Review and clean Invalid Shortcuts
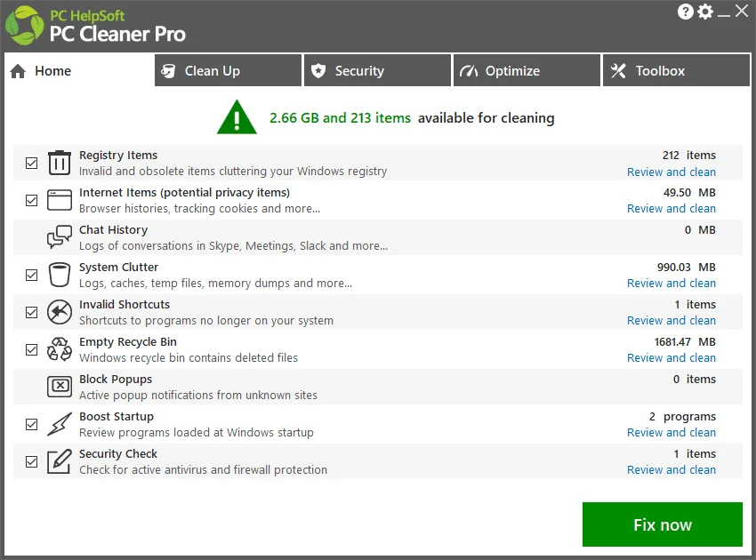Image resolution: width=756 pixels, height=560 pixels. coord(672,321)
